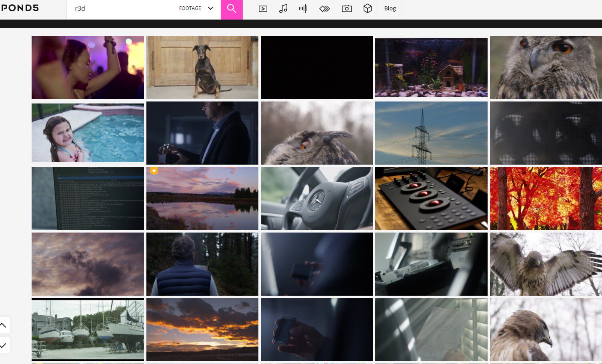Select the girl in swimming pool clip
This screenshot has height=364, width=602.
88,133
